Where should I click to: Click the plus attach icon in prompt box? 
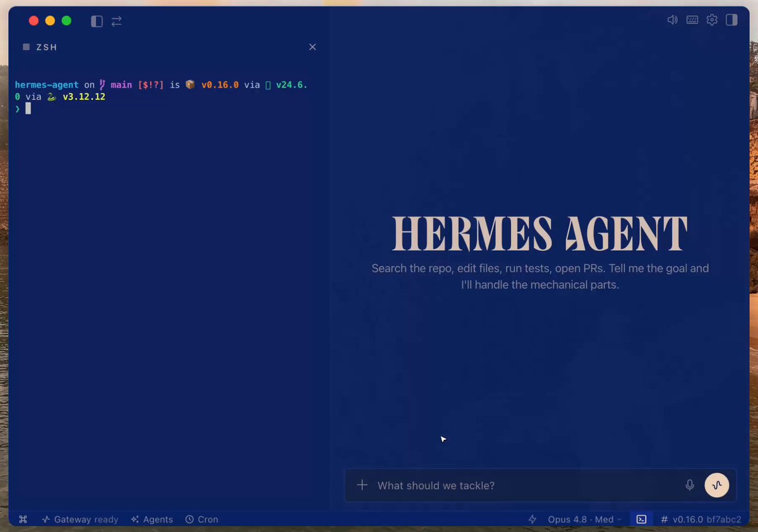click(x=362, y=485)
